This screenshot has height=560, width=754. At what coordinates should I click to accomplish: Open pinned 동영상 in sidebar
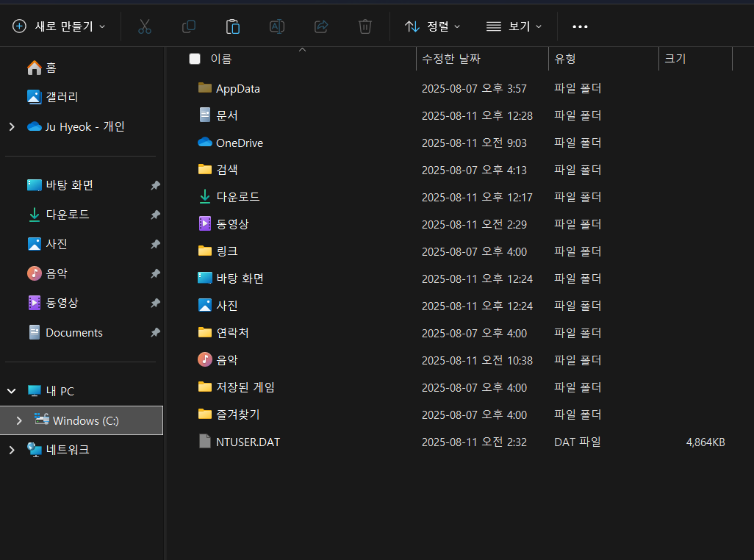pyautogui.click(x=53, y=303)
